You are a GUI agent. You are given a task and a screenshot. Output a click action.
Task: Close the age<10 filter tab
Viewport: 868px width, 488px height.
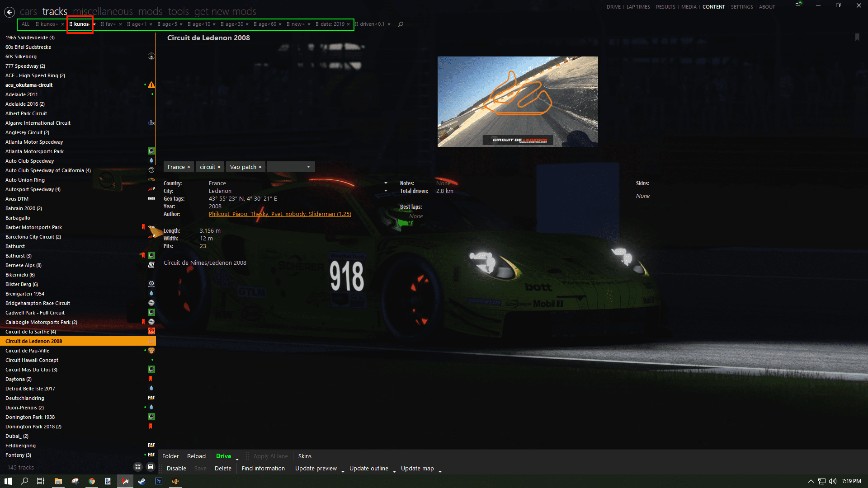click(x=214, y=24)
